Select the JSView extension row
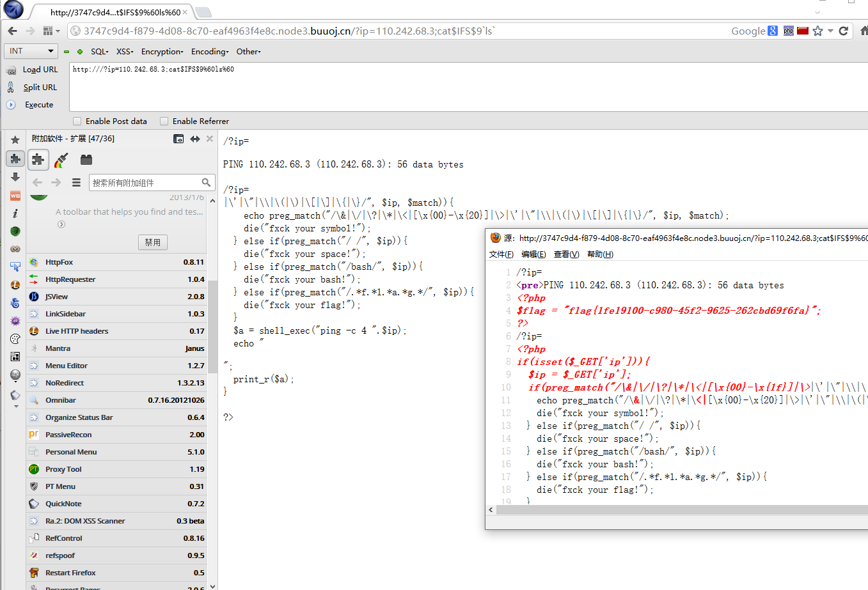 pos(117,297)
